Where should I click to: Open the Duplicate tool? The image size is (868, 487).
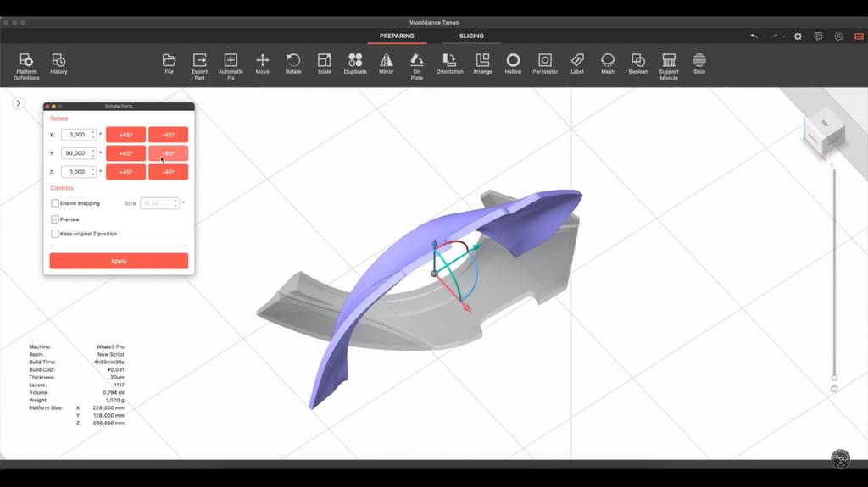click(x=355, y=64)
